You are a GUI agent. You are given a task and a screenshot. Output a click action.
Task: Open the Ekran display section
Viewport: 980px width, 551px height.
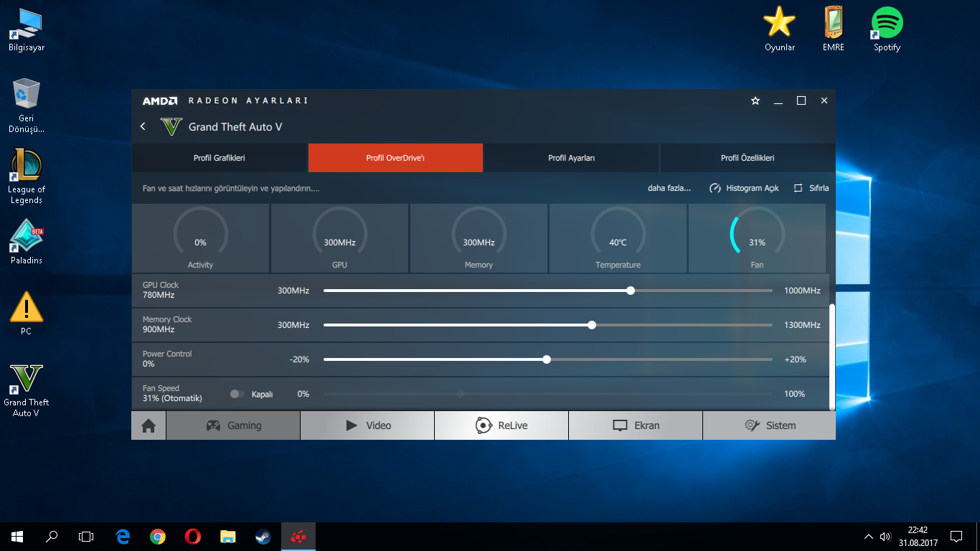(x=636, y=425)
